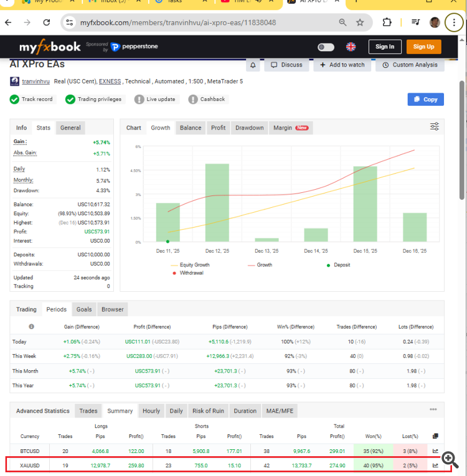467x476 pixels.
Task: Click the Live update warning icon
Action: (139, 100)
